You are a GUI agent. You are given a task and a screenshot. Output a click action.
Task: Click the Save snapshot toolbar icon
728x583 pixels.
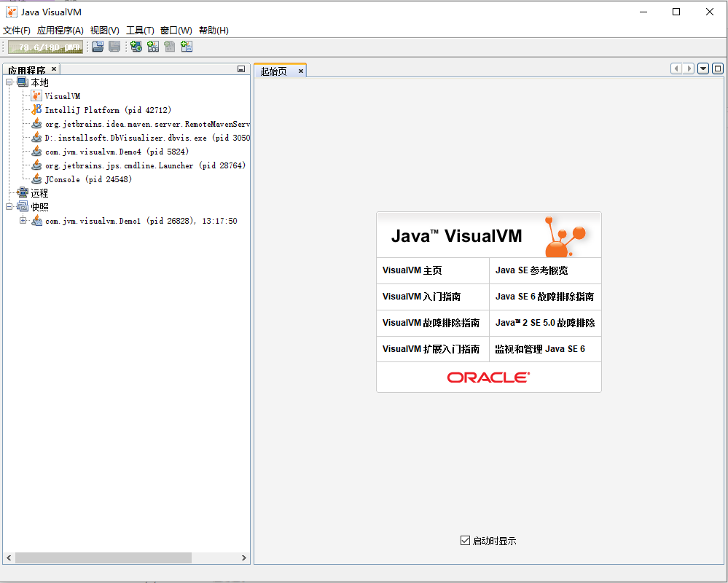pos(114,47)
